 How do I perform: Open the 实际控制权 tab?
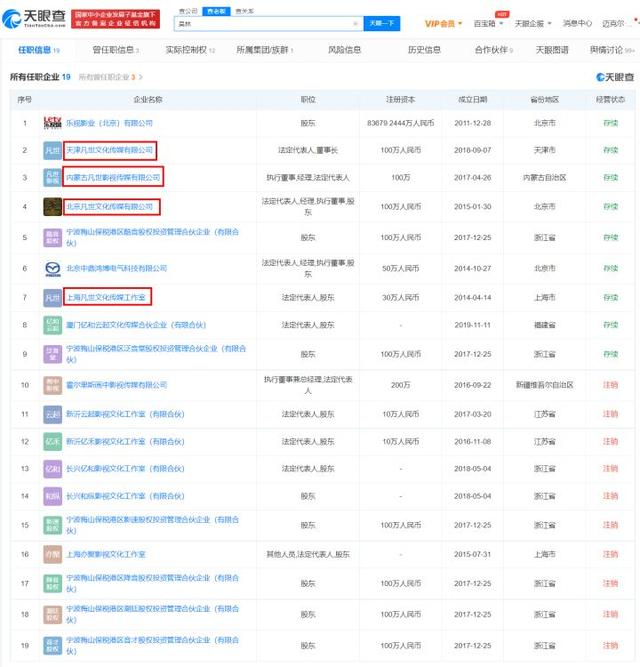coord(190,50)
